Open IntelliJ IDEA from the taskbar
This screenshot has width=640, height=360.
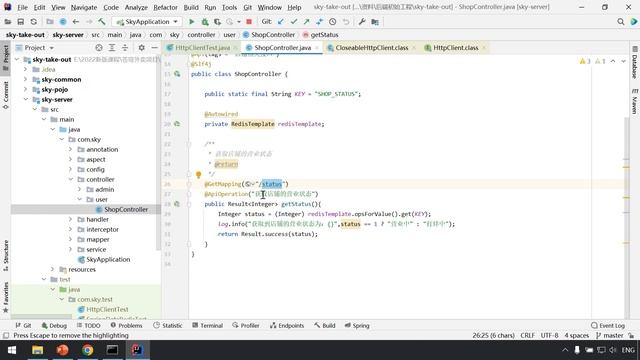(137, 350)
